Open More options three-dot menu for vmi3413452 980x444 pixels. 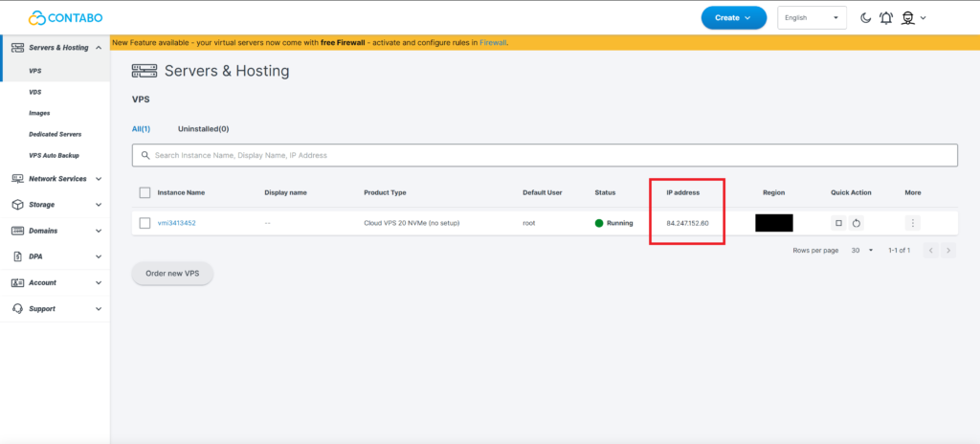[x=912, y=223]
